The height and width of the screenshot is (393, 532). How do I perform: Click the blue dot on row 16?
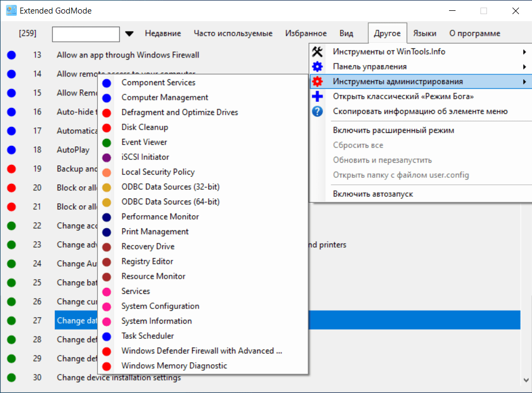[x=11, y=112]
